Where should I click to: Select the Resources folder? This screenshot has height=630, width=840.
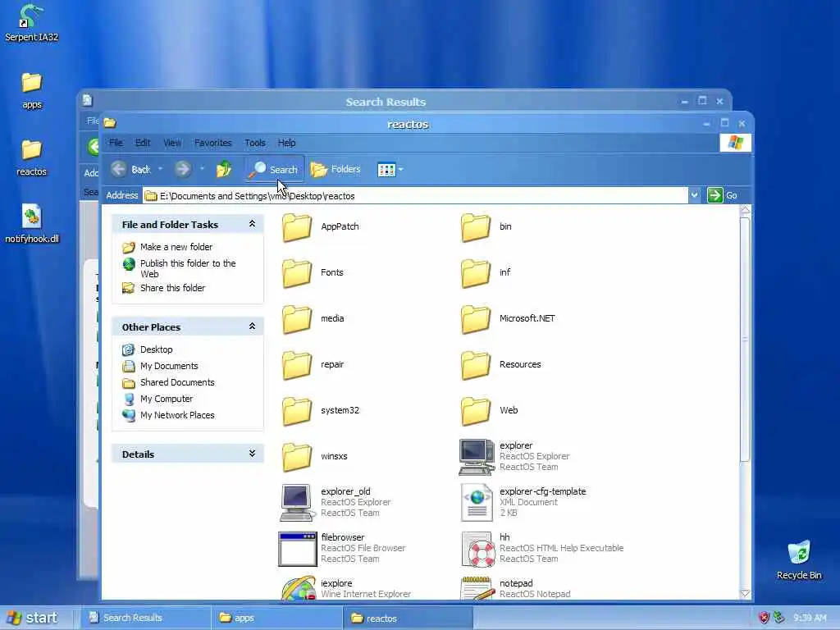pos(501,365)
